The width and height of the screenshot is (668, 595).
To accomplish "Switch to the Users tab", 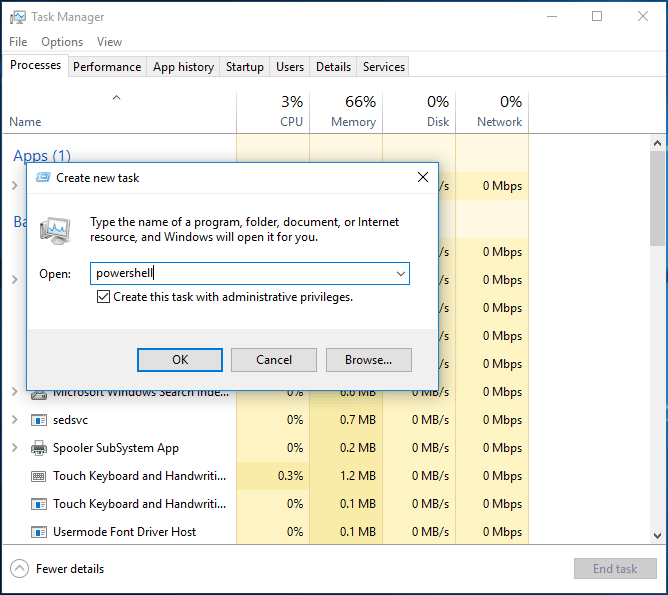I will pyautogui.click(x=290, y=67).
